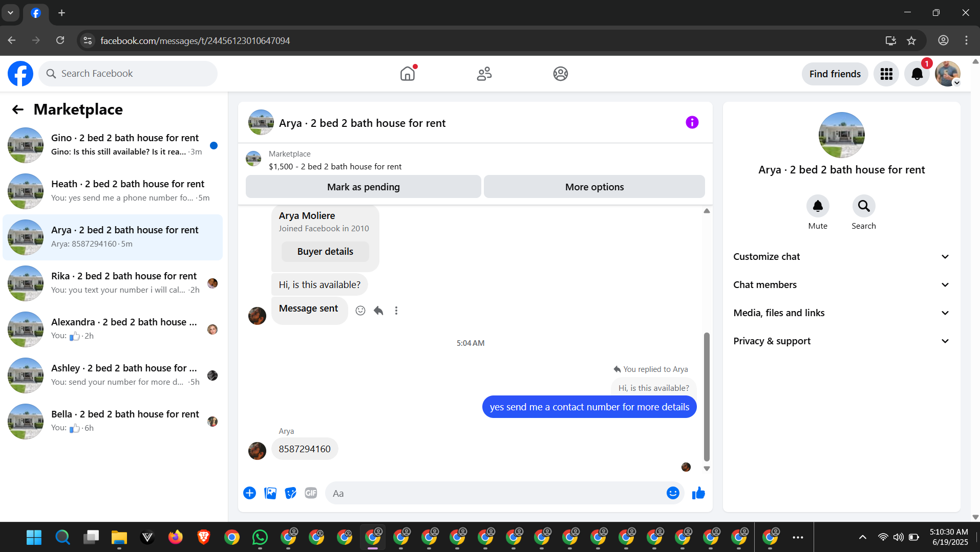This screenshot has width=980, height=552.
Task: Open the Facebook home logo
Action: pos(20,74)
